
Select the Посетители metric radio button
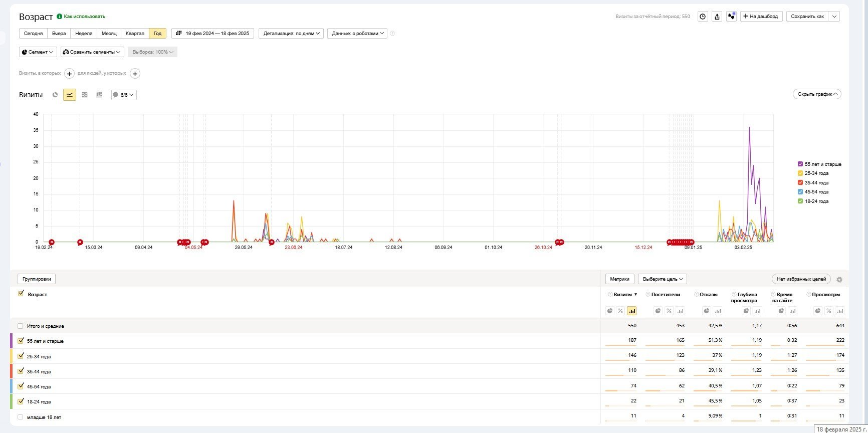coord(648,294)
